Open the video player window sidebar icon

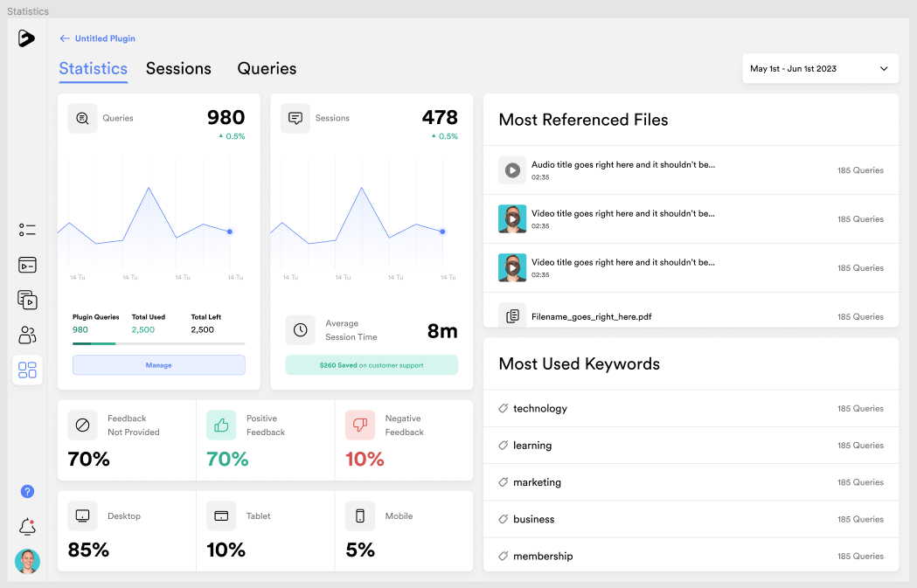[27, 265]
